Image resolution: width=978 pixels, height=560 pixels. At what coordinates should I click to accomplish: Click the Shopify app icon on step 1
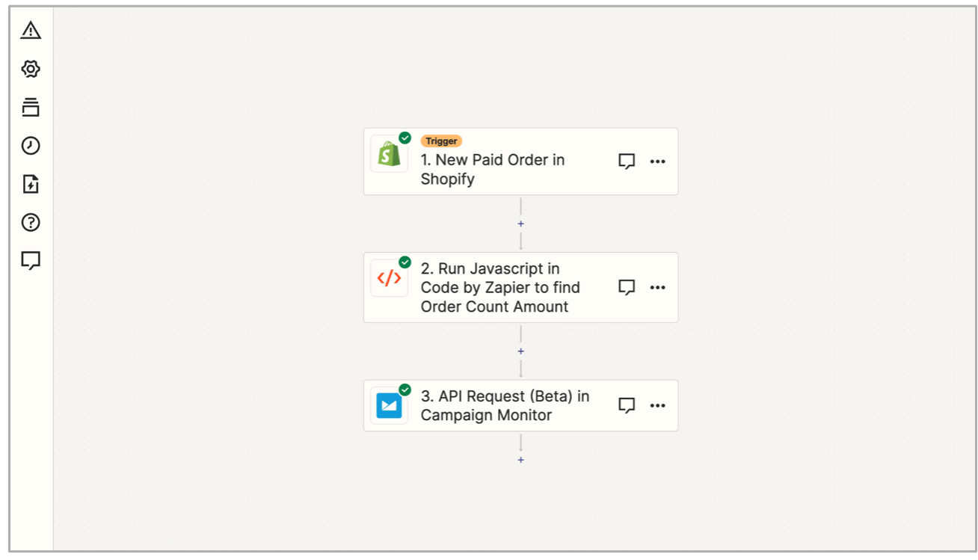389,154
